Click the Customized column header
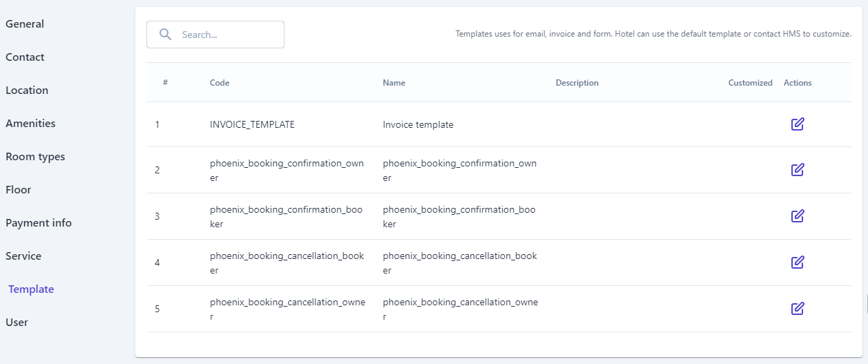Screen dimensions: 868x364 tap(750, 83)
